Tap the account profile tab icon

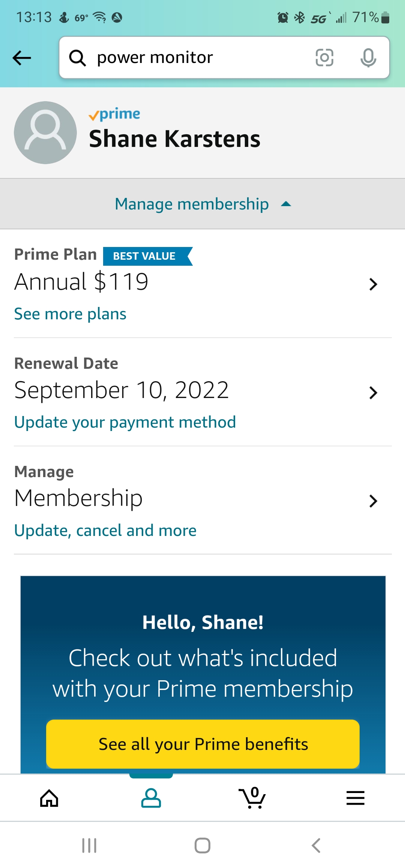(x=151, y=798)
